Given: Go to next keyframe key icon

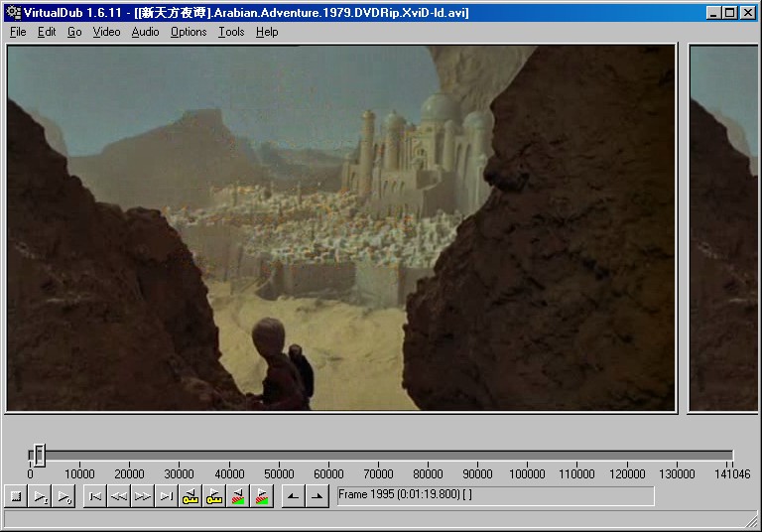Looking at the screenshot, I should (x=214, y=496).
